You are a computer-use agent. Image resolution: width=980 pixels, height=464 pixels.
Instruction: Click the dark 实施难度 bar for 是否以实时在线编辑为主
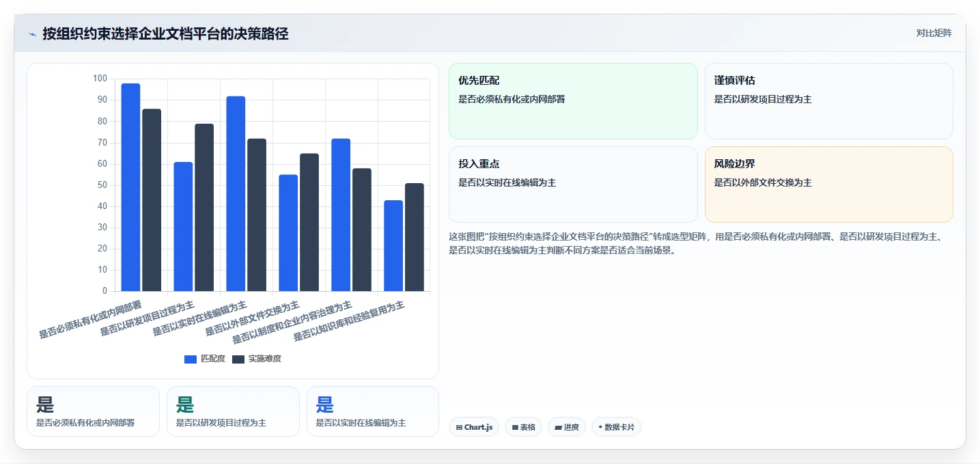257,215
